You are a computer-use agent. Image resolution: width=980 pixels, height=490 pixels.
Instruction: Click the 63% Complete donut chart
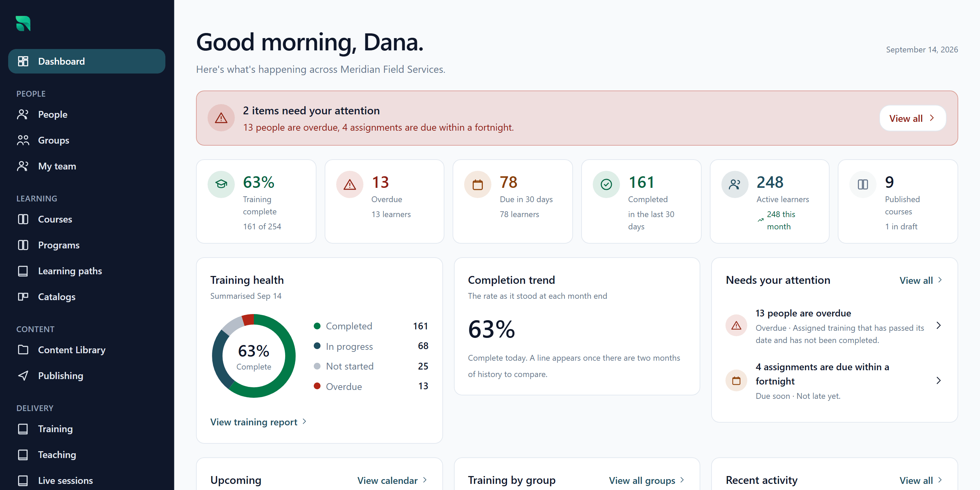254,356
